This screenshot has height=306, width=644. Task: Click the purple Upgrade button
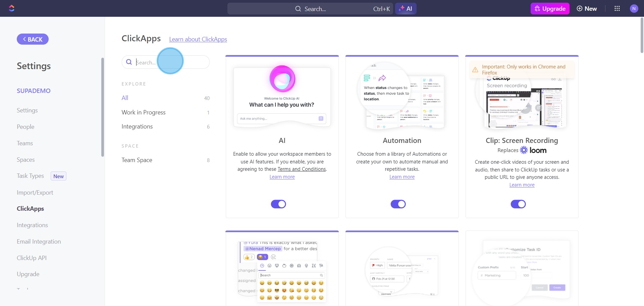(550, 9)
